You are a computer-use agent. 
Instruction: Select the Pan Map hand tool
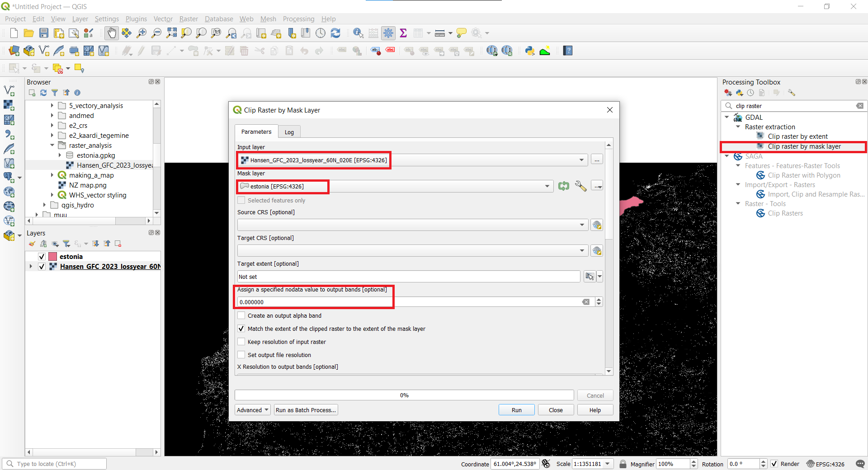tap(111, 33)
